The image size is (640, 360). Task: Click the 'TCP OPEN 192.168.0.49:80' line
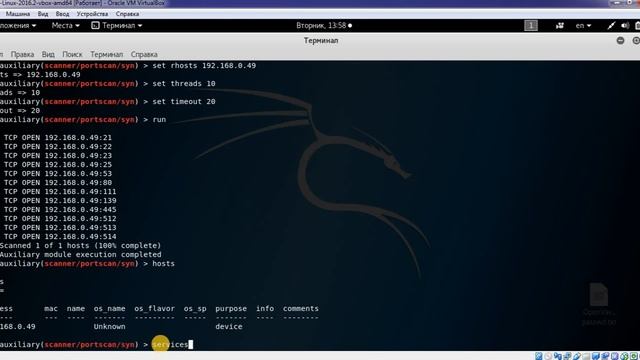point(58,182)
